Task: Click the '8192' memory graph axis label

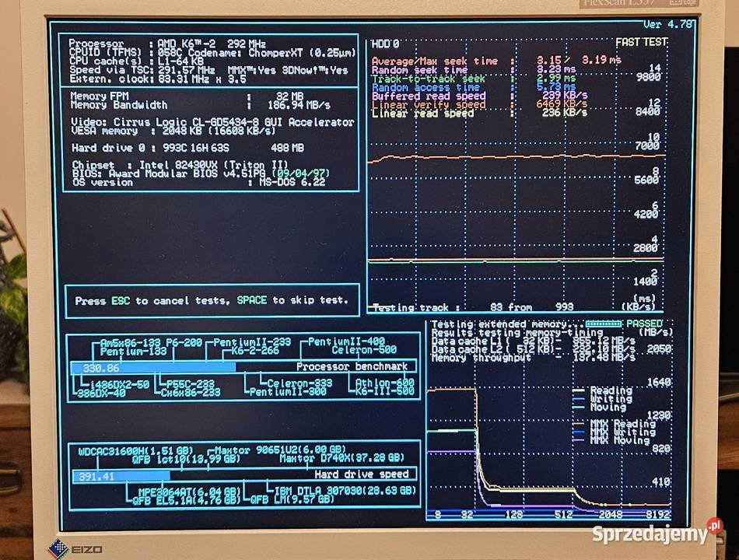Action: [x=658, y=515]
